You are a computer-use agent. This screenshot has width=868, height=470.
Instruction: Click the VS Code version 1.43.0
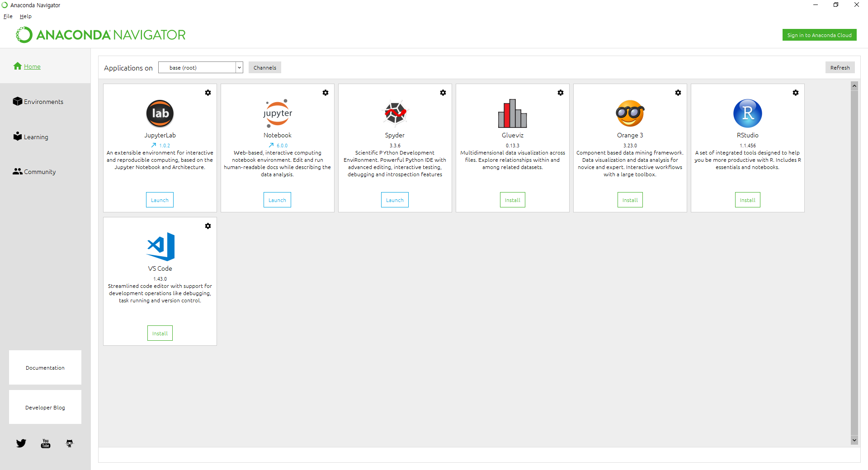pyautogui.click(x=160, y=279)
